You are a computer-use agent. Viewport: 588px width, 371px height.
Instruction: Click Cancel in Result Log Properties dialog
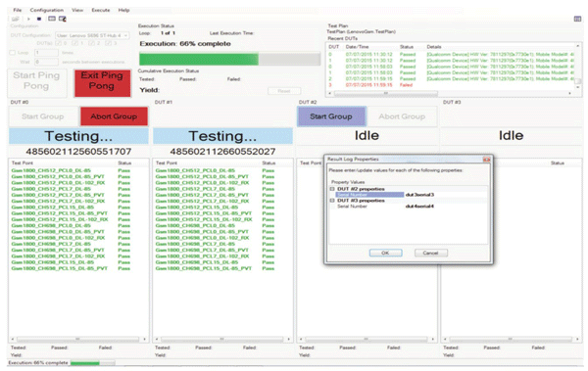coord(430,253)
